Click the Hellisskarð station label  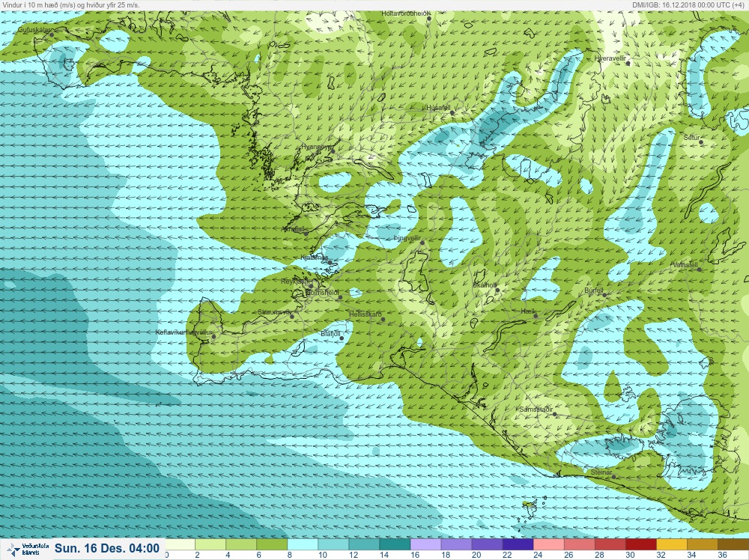click(366, 314)
